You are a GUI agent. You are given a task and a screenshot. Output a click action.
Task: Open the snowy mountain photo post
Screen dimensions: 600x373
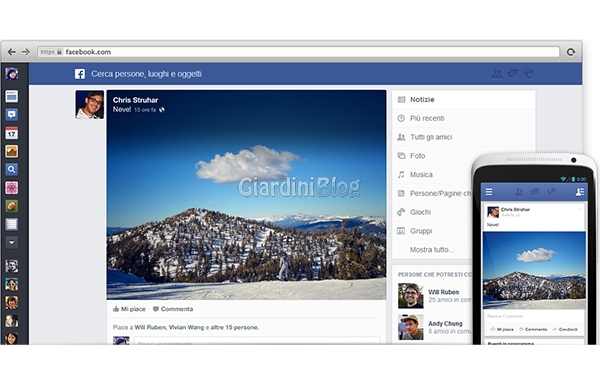(246, 195)
